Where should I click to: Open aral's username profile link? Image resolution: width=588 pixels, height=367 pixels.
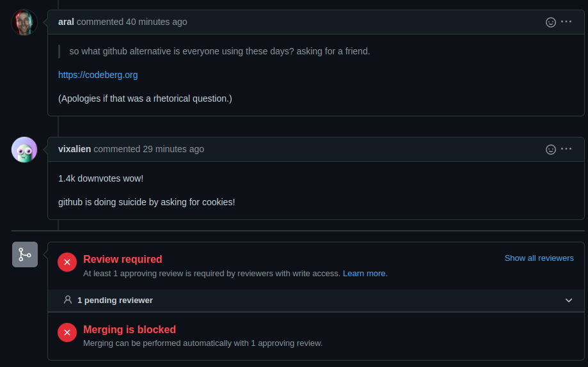tap(66, 22)
